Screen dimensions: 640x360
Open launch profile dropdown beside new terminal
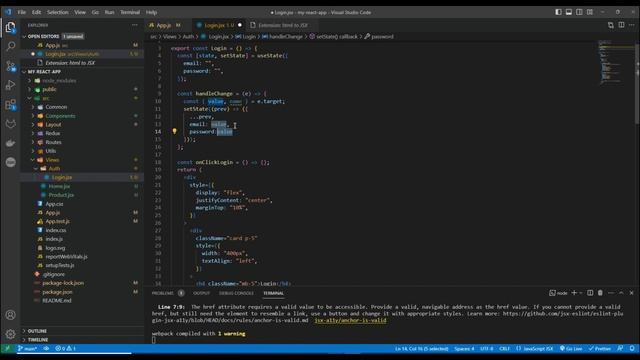tap(581, 293)
